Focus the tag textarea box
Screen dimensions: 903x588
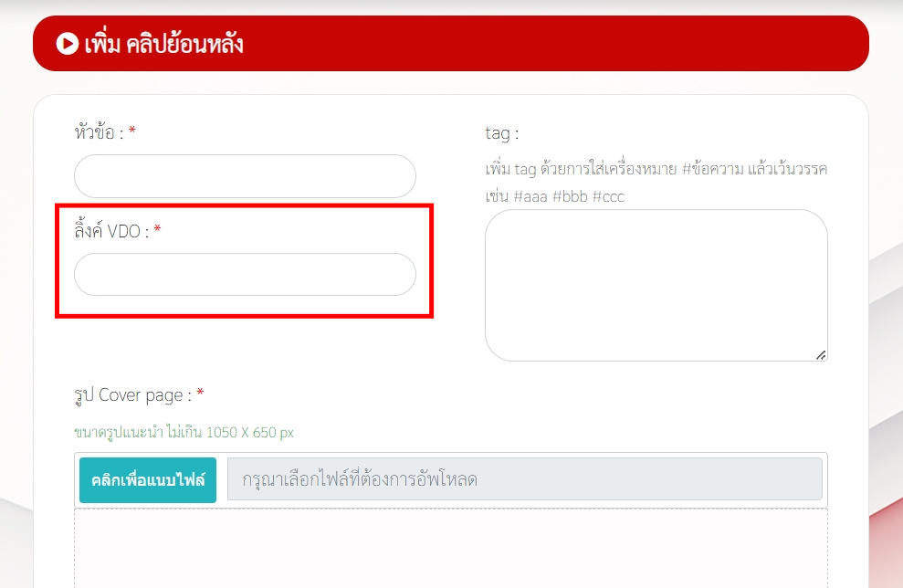(656, 285)
